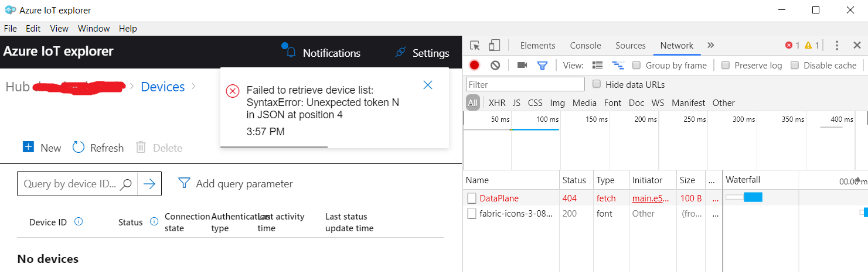The width and height of the screenshot is (868, 274).
Task: Tick the Hide data URLs checkbox
Action: pyautogui.click(x=597, y=84)
